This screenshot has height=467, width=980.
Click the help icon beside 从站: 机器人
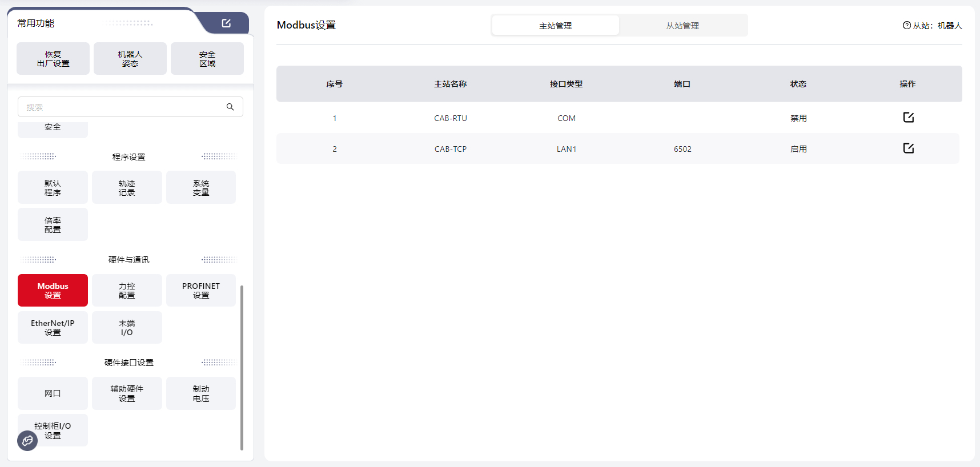pyautogui.click(x=906, y=25)
